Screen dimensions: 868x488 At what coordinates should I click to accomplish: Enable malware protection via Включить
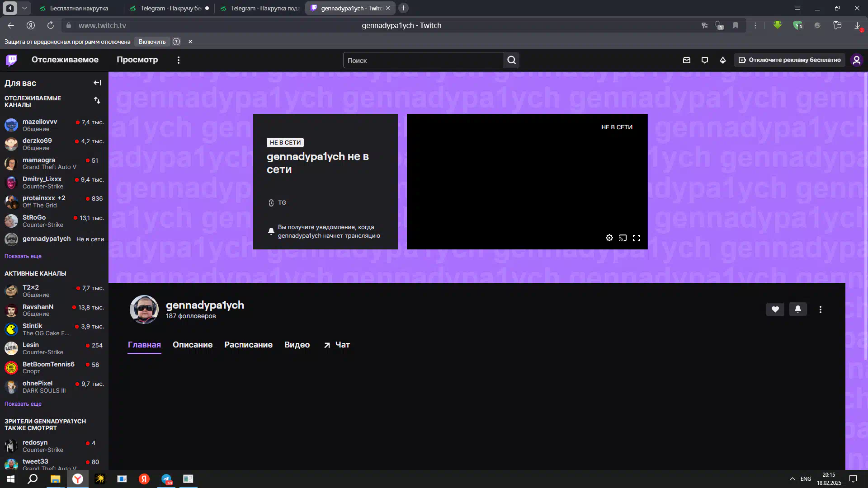click(x=152, y=42)
